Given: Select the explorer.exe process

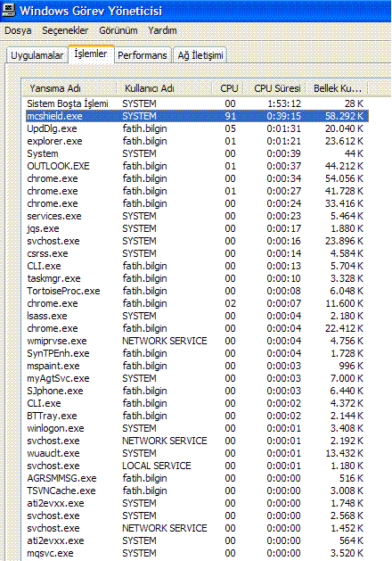Looking at the screenshot, I should click(197, 141).
